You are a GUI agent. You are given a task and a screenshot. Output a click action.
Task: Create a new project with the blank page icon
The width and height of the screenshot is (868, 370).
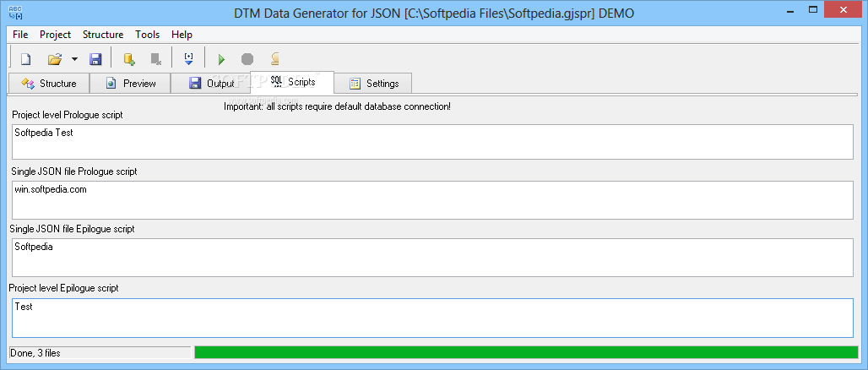click(x=25, y=59)
